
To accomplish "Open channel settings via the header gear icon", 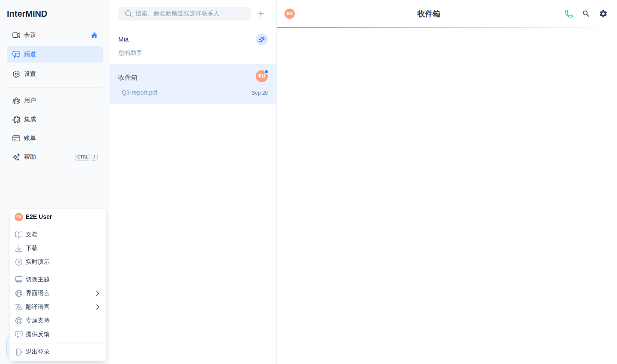I will pyautogui.click(x=603, y=14).
